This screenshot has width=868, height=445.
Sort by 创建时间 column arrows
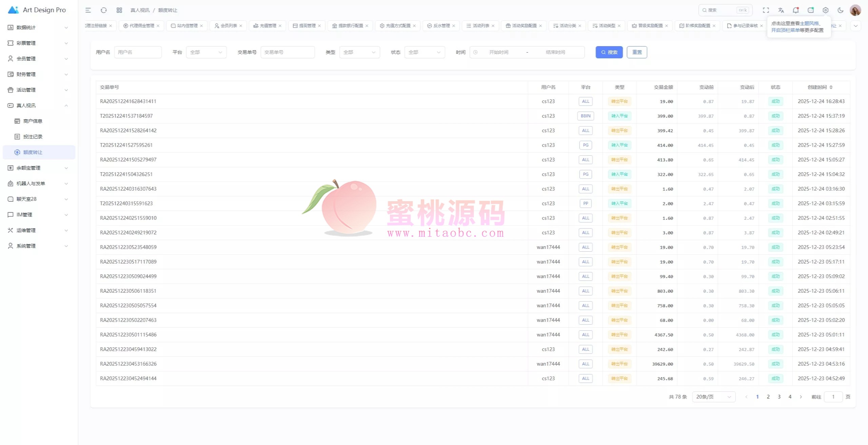pos(831,87)
